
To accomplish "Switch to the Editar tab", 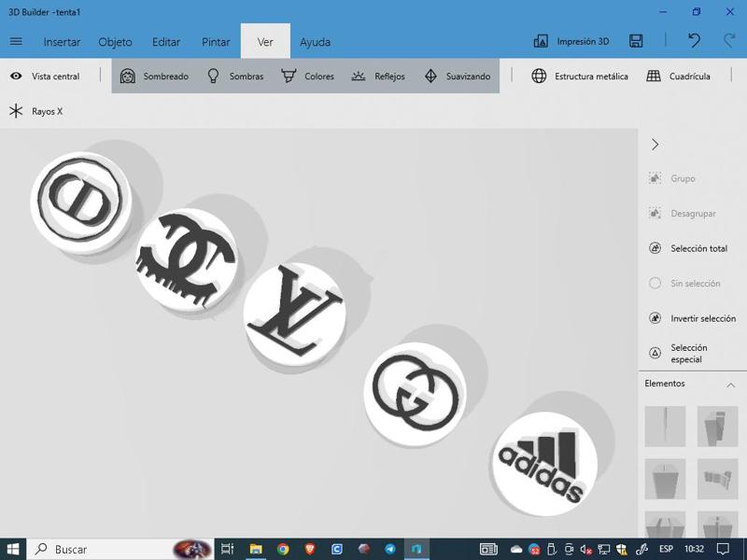I will (166, 42).
